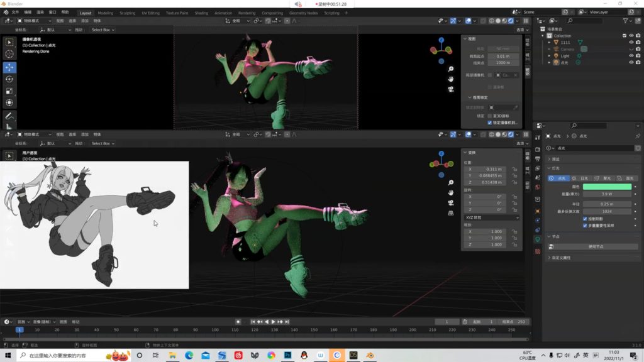Screen dimensions: 644x362
Task: Expand the 预览 panel in light properties
Action: (555, 159)
